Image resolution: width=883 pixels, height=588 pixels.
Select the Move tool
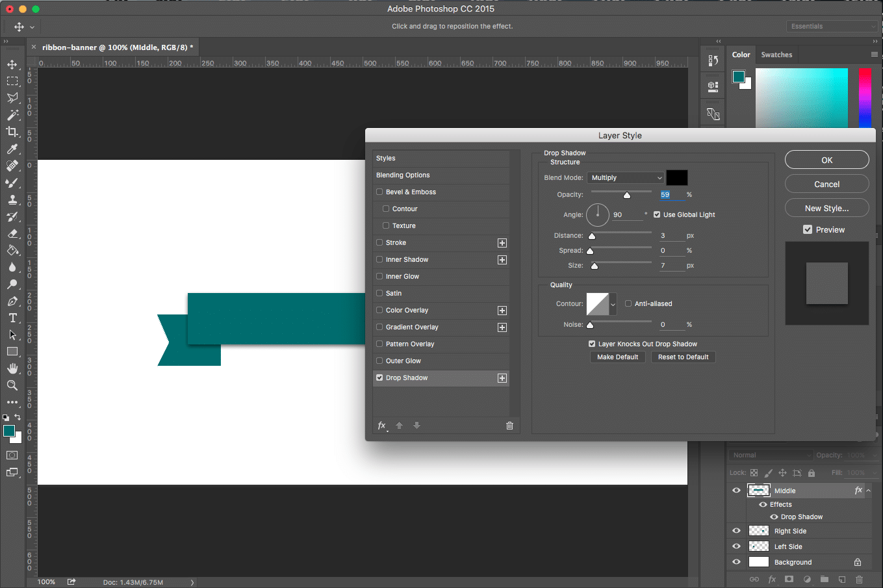[12, 64]
